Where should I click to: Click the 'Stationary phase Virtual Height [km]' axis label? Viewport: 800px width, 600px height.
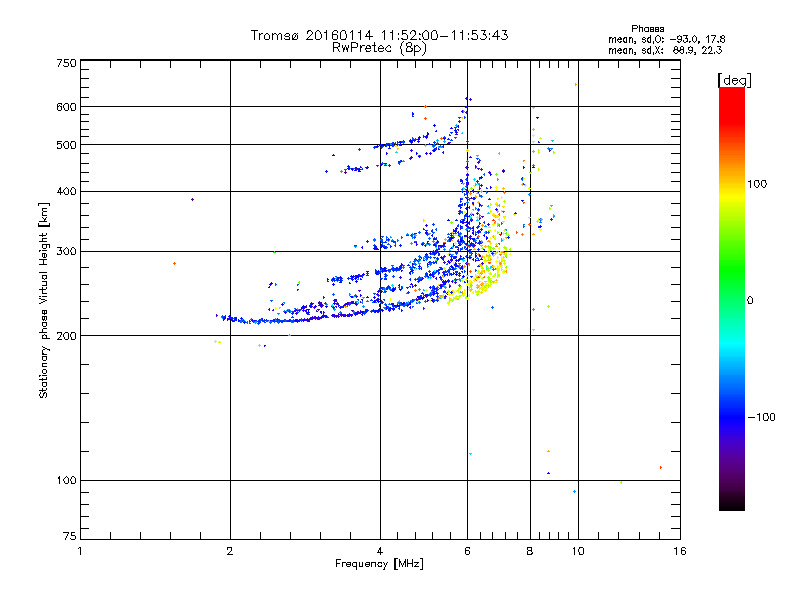[44, 300]
